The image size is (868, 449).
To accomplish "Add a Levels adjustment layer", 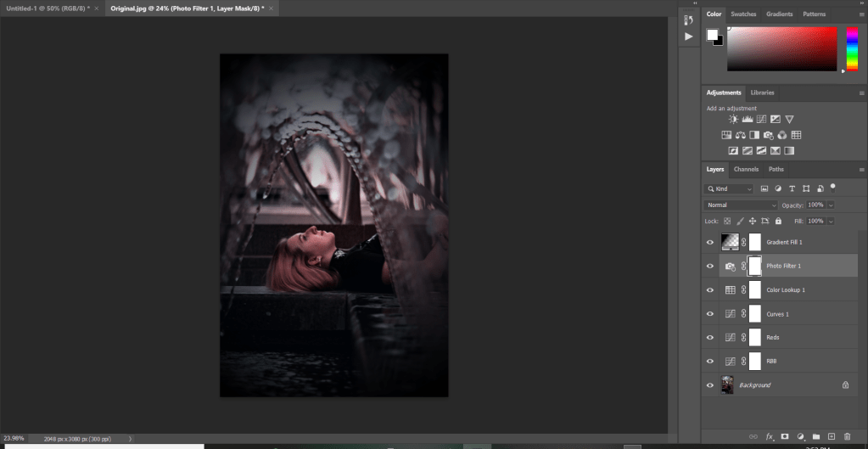I will coord(748,120).
